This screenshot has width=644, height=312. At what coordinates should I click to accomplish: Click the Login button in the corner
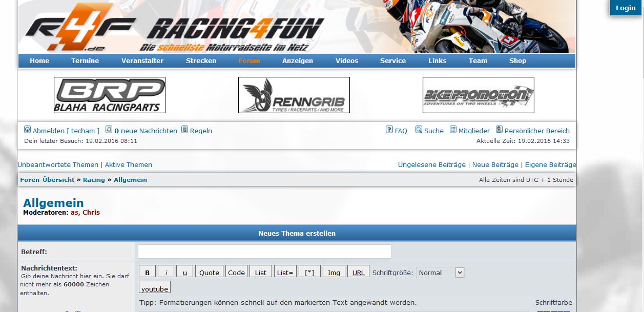click(x=625, y=8)
